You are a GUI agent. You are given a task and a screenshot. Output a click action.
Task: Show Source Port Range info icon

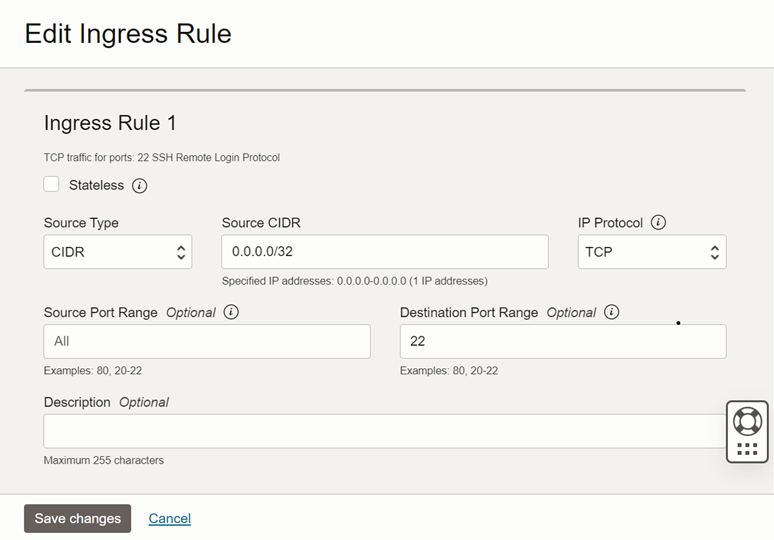pyautogui.click(x=231, y=312)
